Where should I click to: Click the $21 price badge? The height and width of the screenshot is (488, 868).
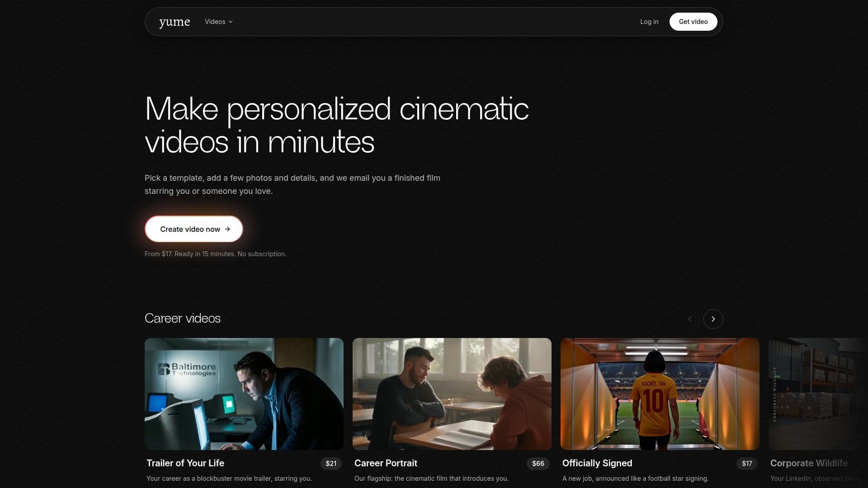[331, 464]
